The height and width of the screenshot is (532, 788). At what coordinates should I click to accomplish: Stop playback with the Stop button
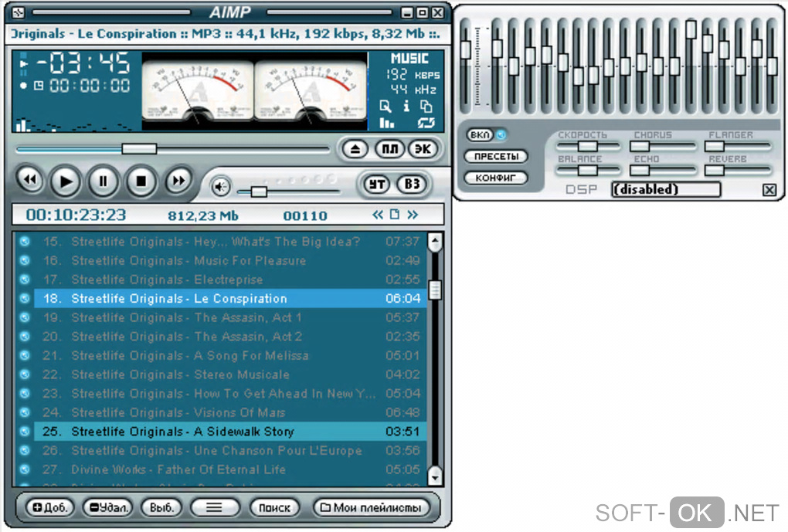pos(141,181)
